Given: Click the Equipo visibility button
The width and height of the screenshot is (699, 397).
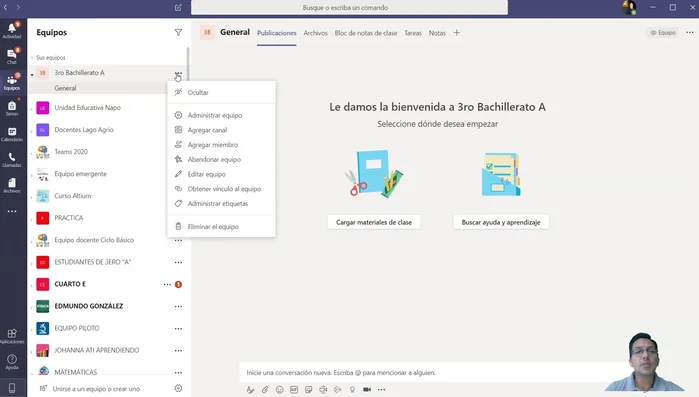Looking at the screenshot, I should pyautogui.click(x=663, y=33).
